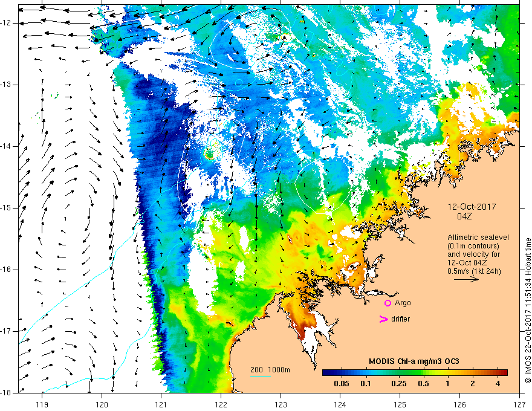Click the IMOS copyright timestamp text
The image size is (532, 411).
528,310
